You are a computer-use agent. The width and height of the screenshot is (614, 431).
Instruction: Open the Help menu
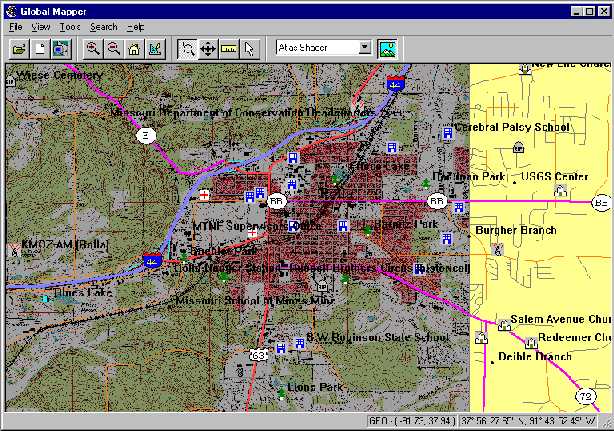coord(135,27)
